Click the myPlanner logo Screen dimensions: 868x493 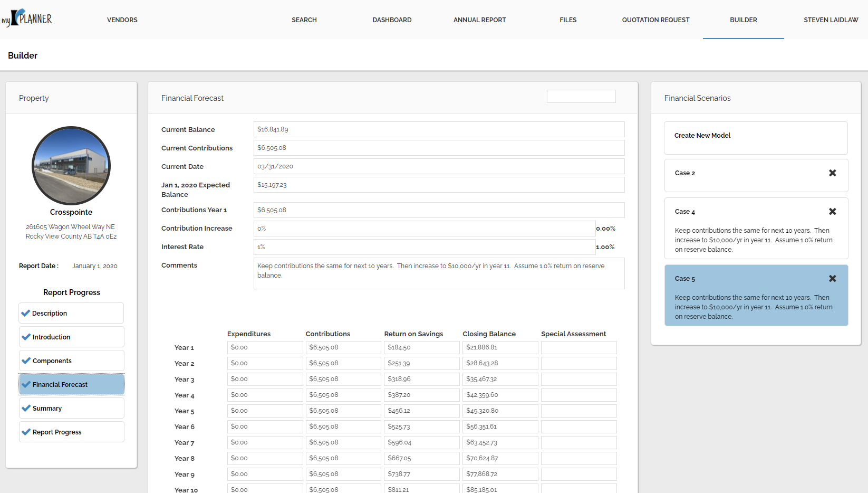(x=27, y=18)
